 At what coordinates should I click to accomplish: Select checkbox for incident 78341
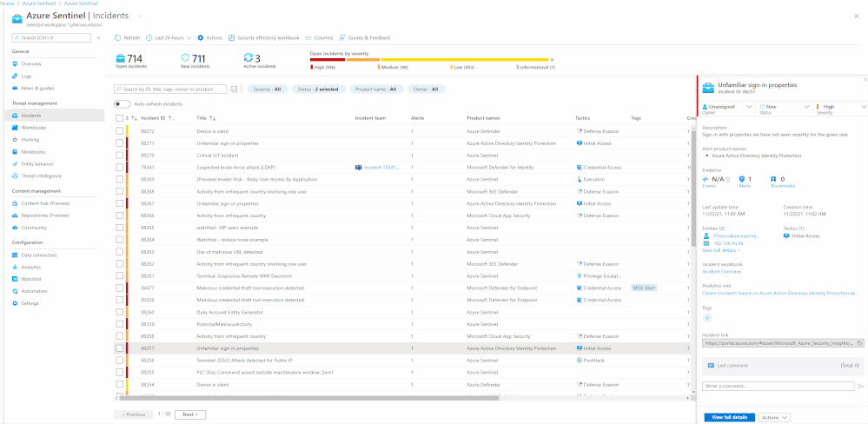coord(120,167)
